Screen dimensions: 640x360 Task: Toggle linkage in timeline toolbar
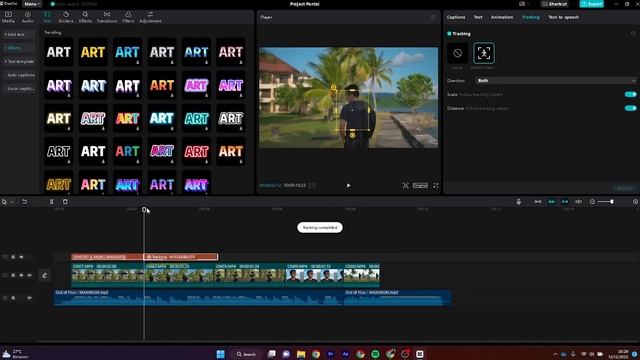coord(565,202)
